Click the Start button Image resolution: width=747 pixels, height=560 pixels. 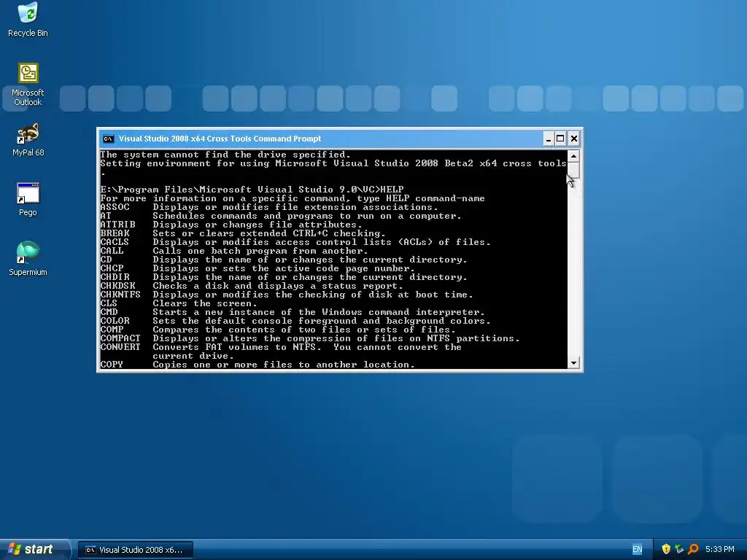[34, 549]
